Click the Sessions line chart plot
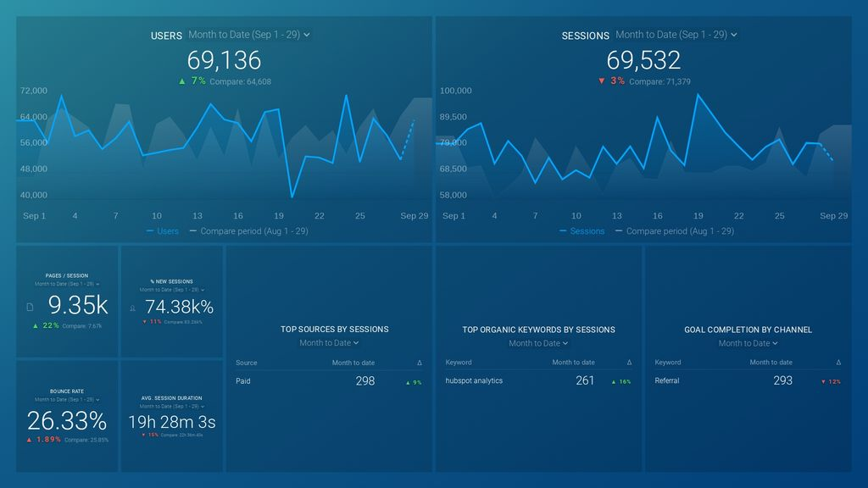The image size is (868, 488). pyautogui.click(x=644, y=147)
